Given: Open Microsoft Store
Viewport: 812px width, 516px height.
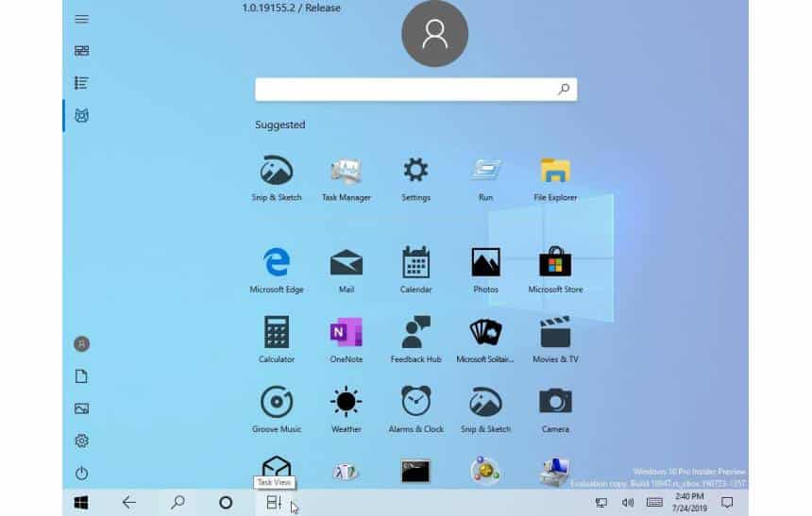Looking at the screenshot, I should click(555, 270).
